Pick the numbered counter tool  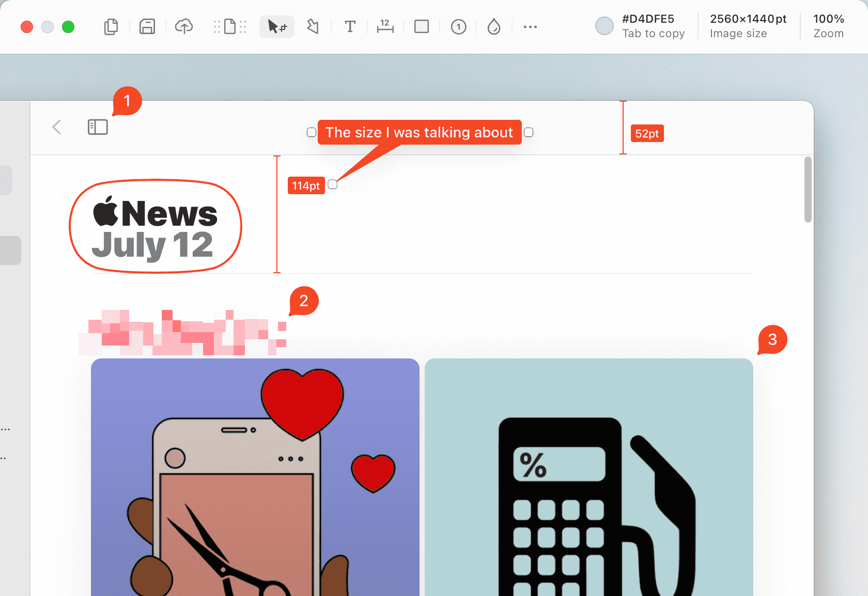pyautogui.click(x=458, y=27)
